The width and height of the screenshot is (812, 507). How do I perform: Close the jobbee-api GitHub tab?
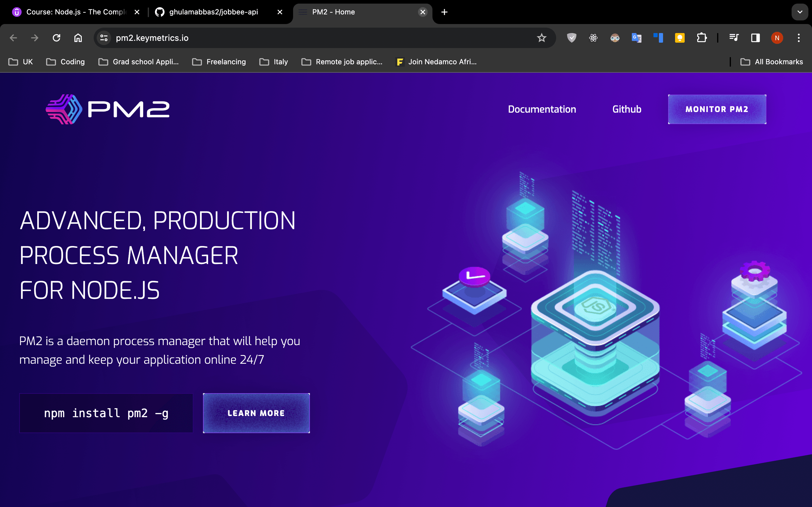tap(280, 12)
